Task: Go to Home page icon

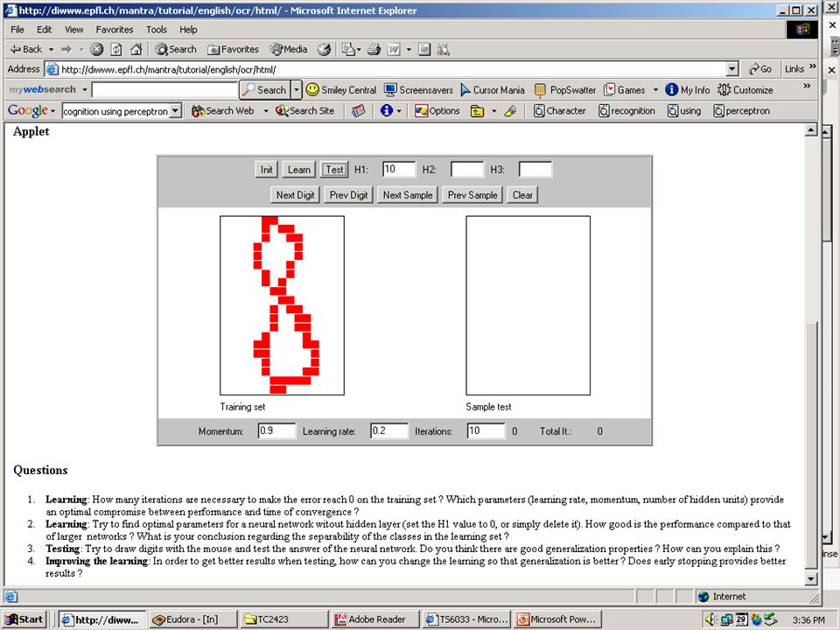Action: click(136, 49)
